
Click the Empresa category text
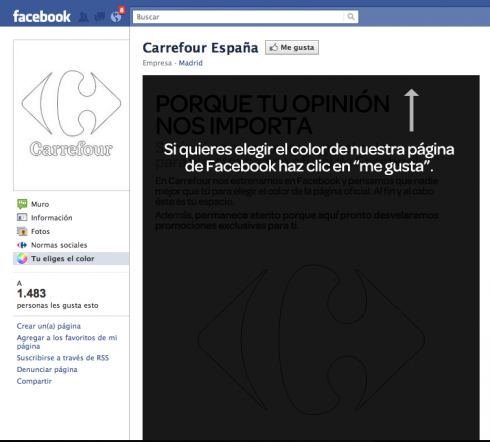click(157, 63)
